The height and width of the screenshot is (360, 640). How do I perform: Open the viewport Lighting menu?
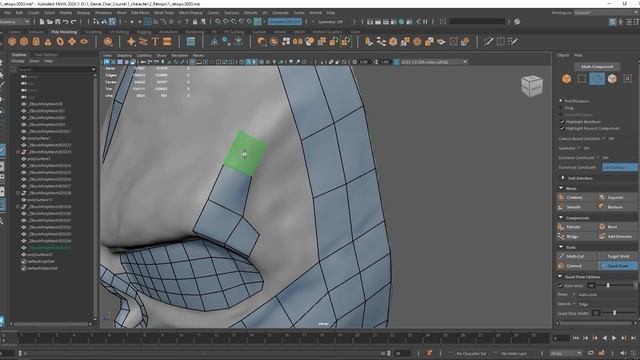point(144,56)
